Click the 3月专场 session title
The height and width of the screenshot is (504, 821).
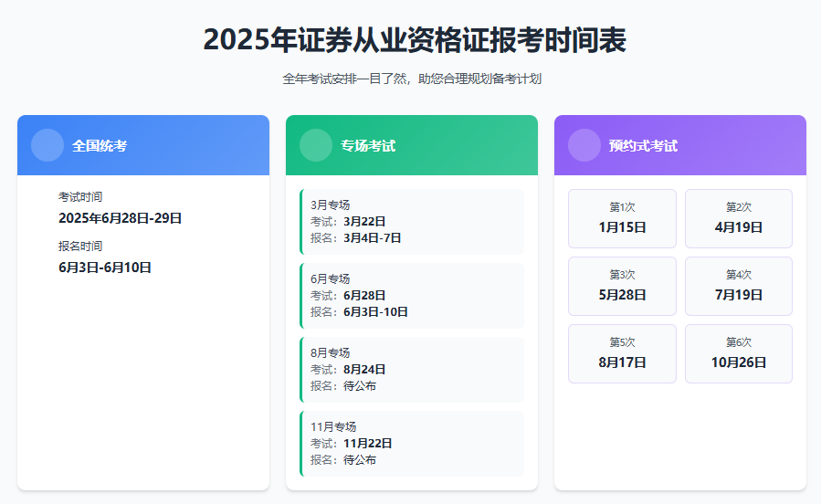pos(330,205)
